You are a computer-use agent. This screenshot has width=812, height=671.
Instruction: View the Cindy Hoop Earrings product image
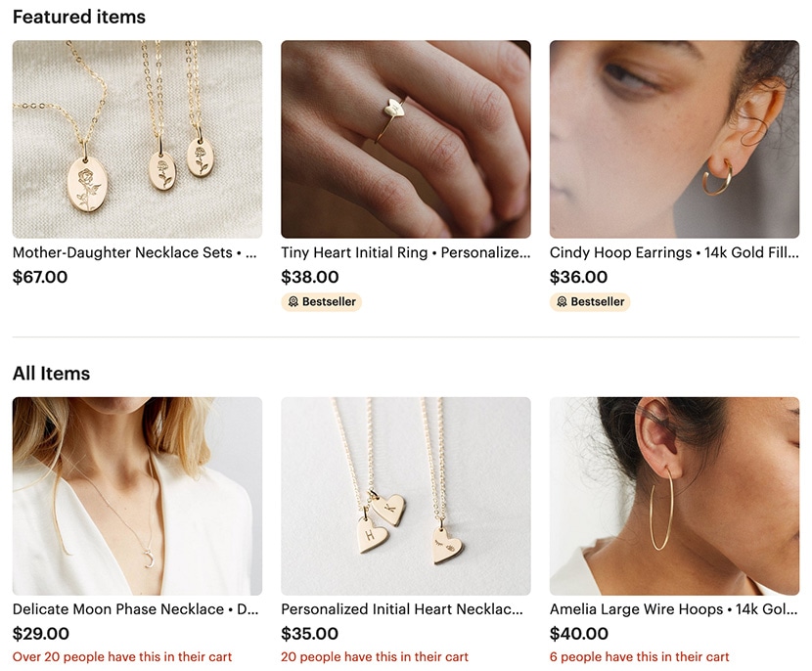[x=674, y=139]
